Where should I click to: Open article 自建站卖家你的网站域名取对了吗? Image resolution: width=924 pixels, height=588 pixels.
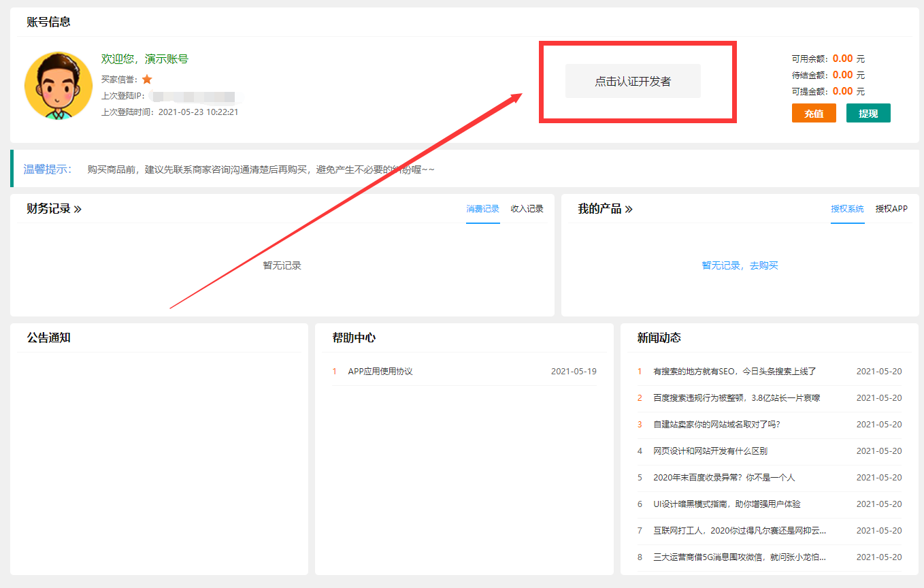click(x=716, y=425)
